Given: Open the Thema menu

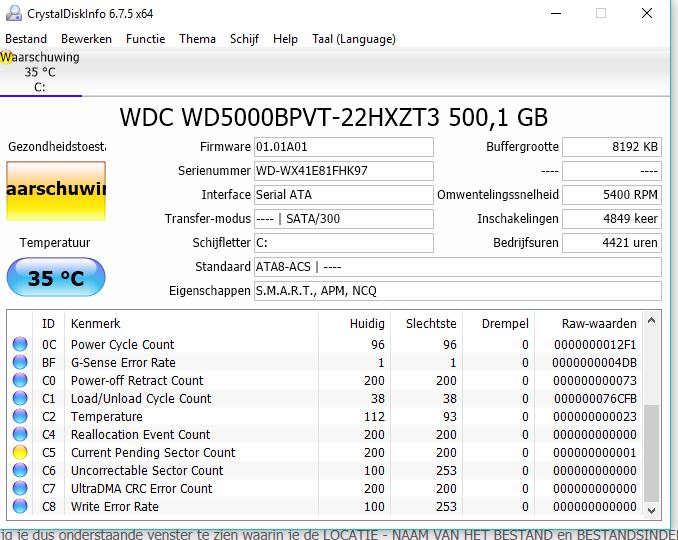Looking at the screenshot, I should point(198,39).
